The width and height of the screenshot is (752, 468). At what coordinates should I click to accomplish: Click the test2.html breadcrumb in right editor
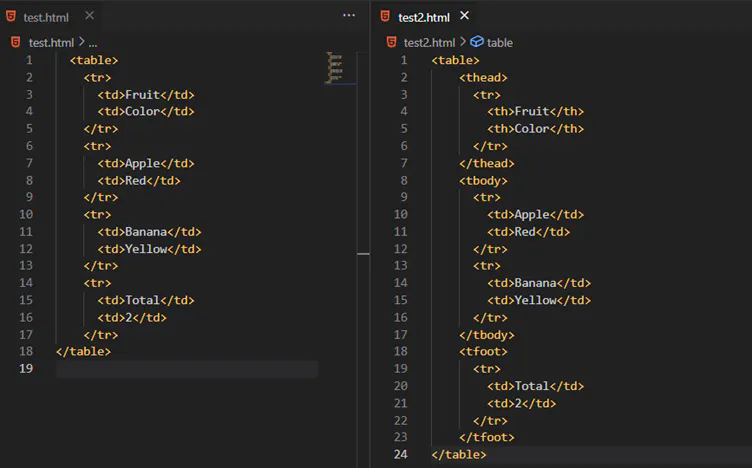pos(429,43)
